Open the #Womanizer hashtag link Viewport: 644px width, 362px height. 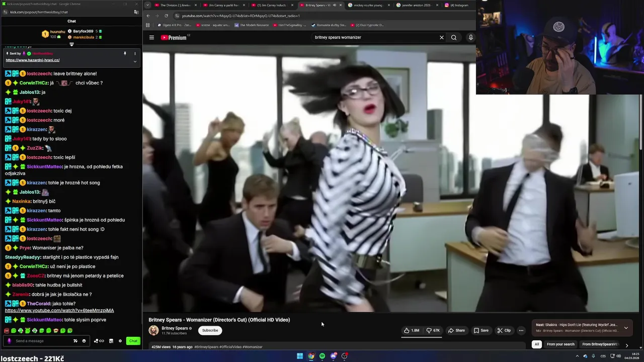[x=253, y=347]
